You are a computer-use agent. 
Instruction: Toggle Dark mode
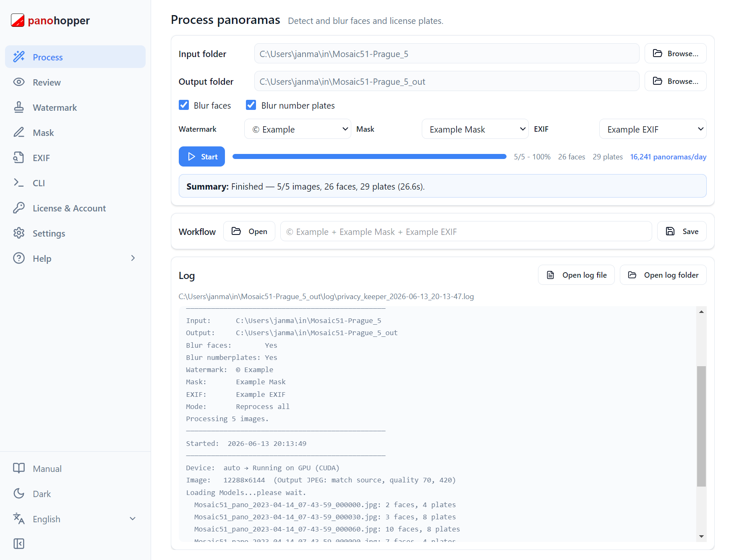coord(75,494)
